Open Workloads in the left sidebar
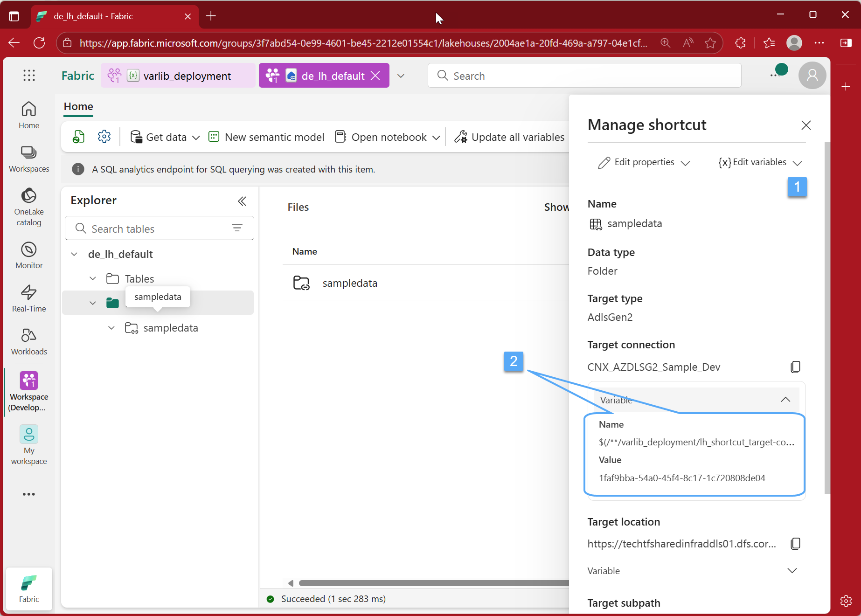Image resolution: width=861 pixels, height=616 pixels. [x=29, y=341]
